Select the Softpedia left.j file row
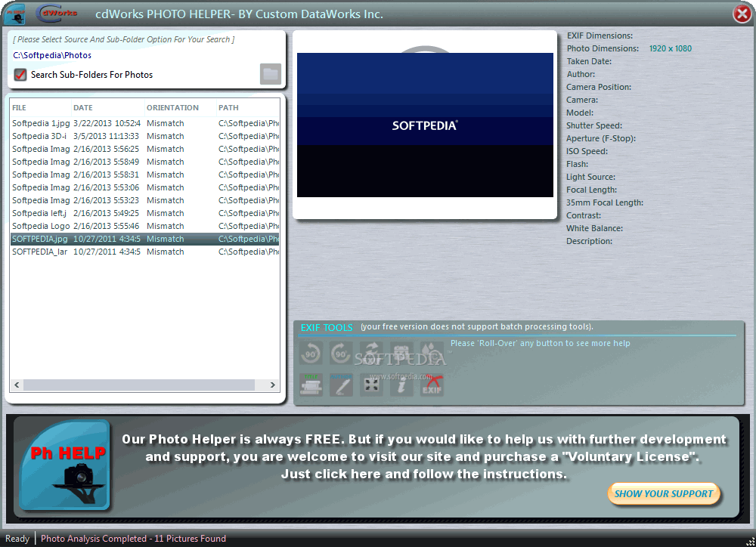This screenshot has height=547, width=756. tap(144, 213)
